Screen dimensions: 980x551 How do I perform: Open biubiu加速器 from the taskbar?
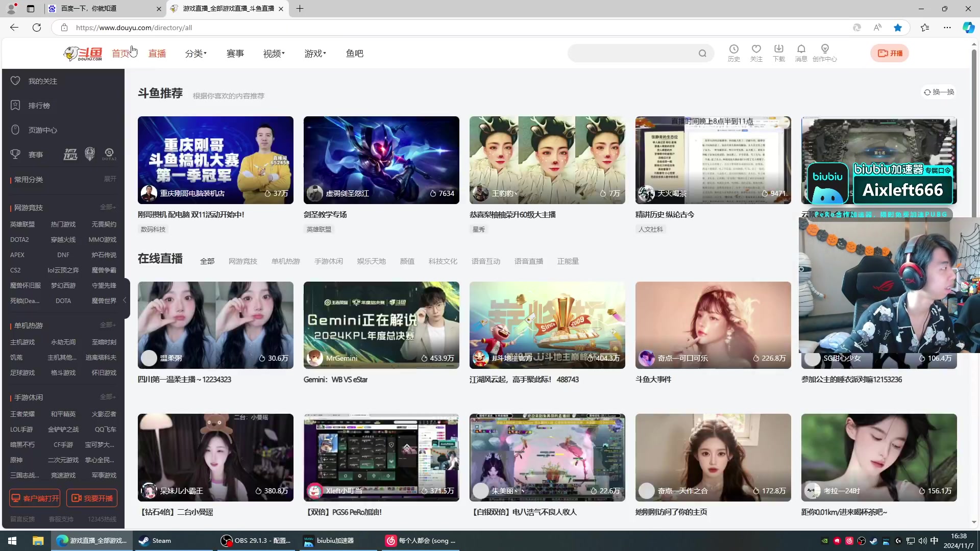pyautogui.click(x=338, y=541)
